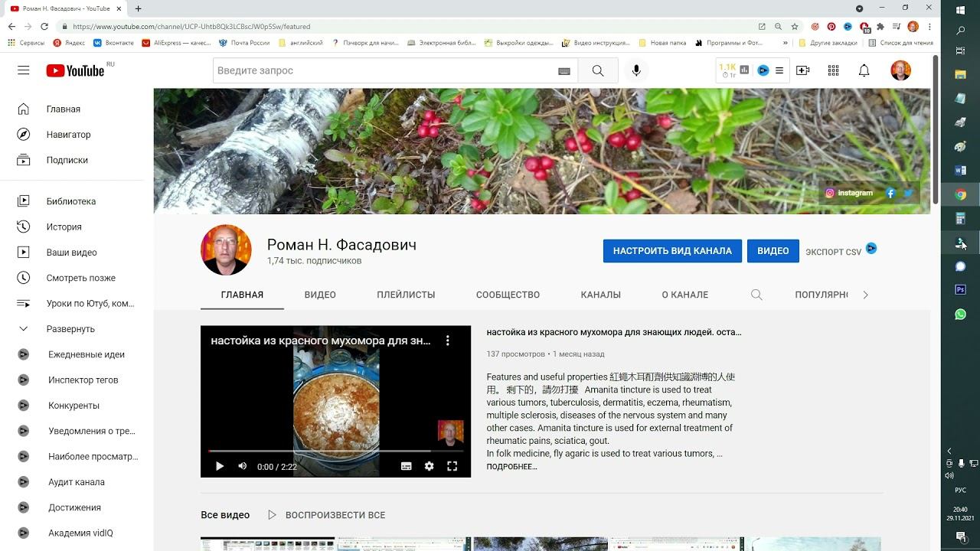Click the channel profile picture
This screenshot has width=980, height=551.
pyautogui.click(x=226, y=250)
